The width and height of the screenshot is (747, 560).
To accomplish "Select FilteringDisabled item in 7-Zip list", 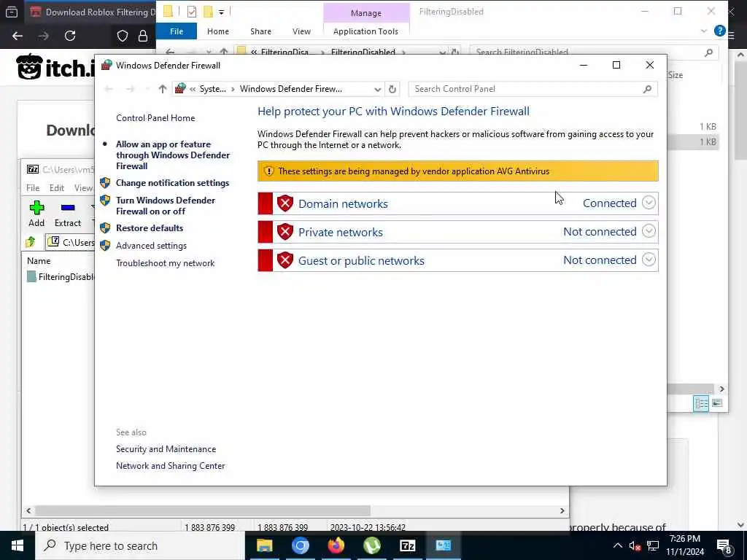I will [61, 276].
